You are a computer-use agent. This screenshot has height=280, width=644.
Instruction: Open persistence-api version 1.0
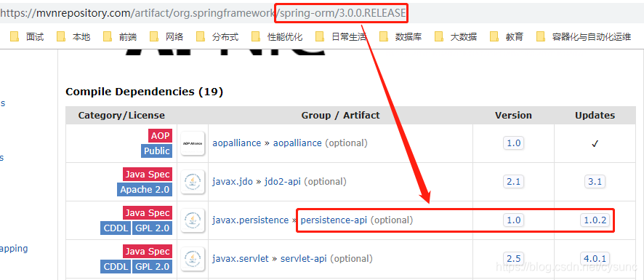pyautogui.click(x=513, y=220)
